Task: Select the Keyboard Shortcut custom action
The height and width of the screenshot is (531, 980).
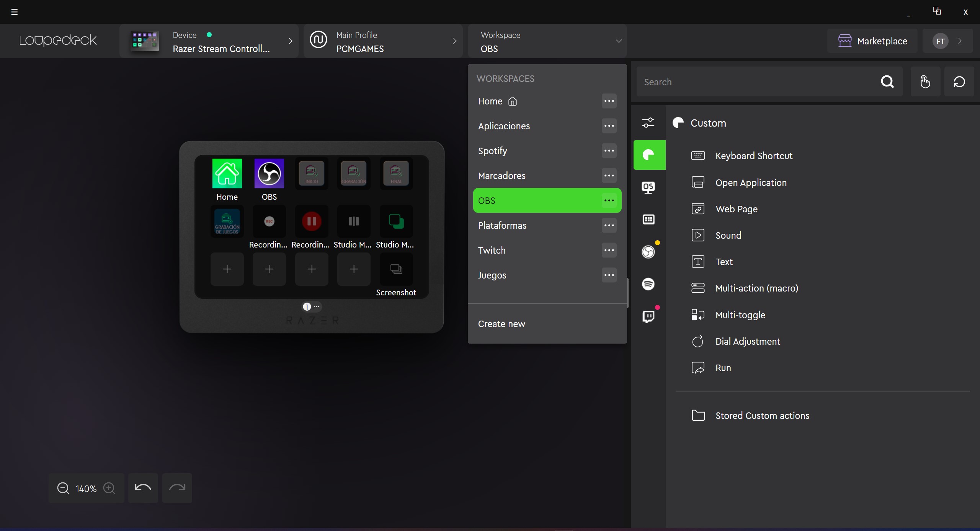Action: (x=754, y=156)
